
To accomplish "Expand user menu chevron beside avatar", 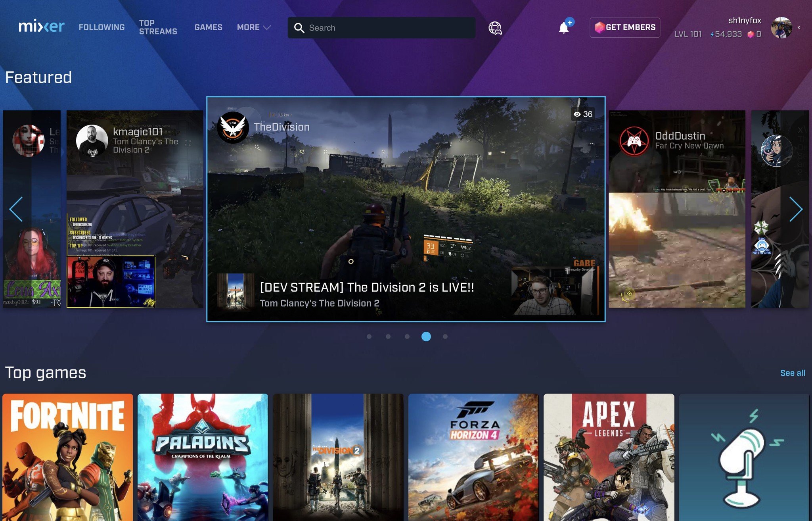I will click(799, 28).
